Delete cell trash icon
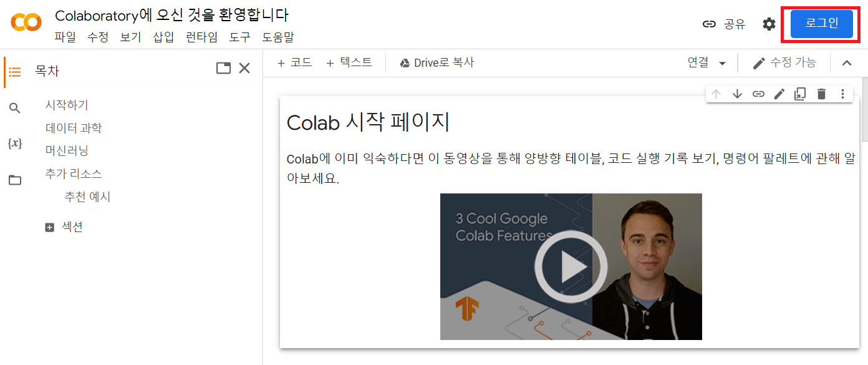The width and height of the screenshot is (868, 365). pos(821,94)
